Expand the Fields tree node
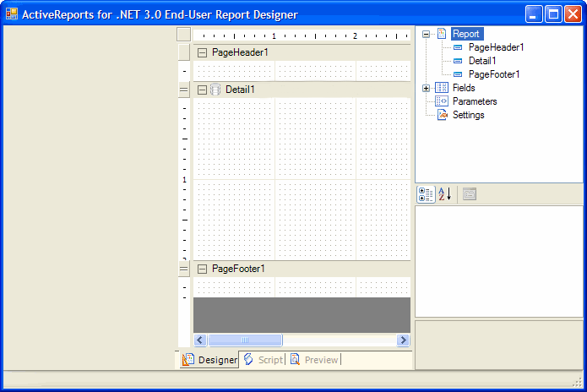Image resolution: width=587 pixels, height=392 pixels. (427, 88)
